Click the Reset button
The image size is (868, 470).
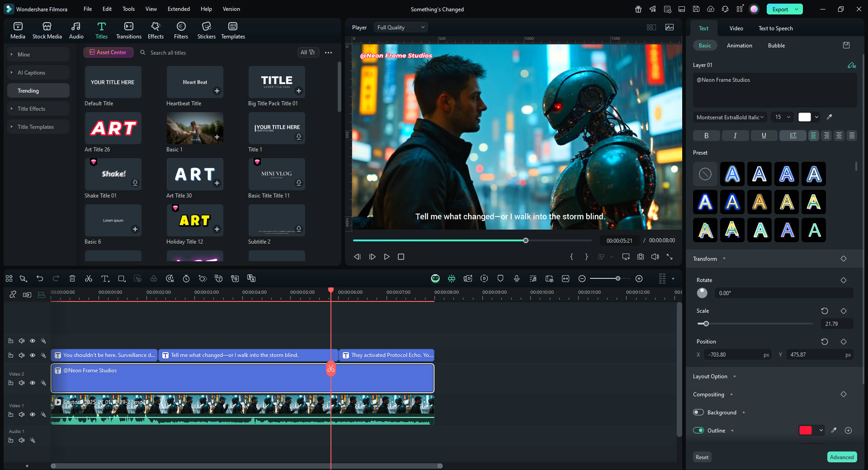[702, 457]
